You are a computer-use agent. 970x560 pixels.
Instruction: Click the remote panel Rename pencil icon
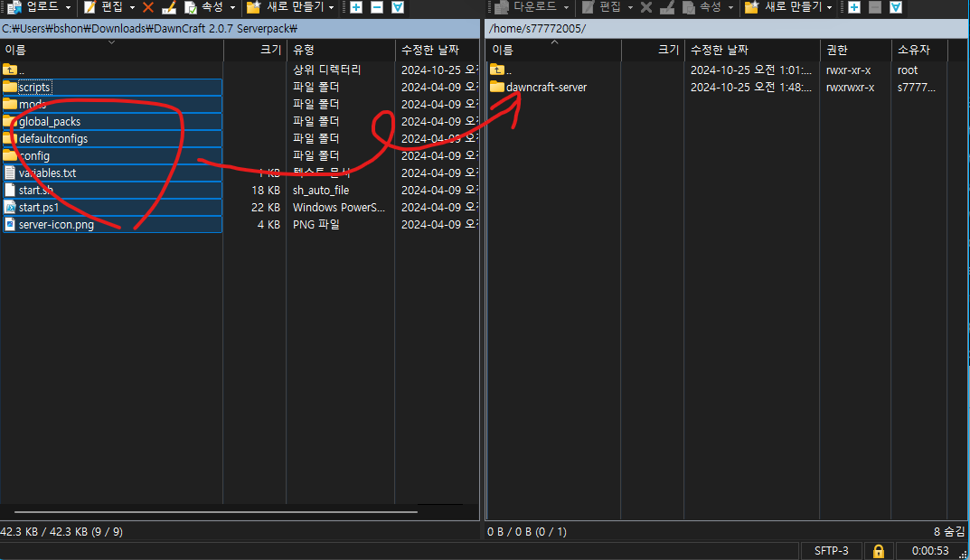(x=667, y=7)
